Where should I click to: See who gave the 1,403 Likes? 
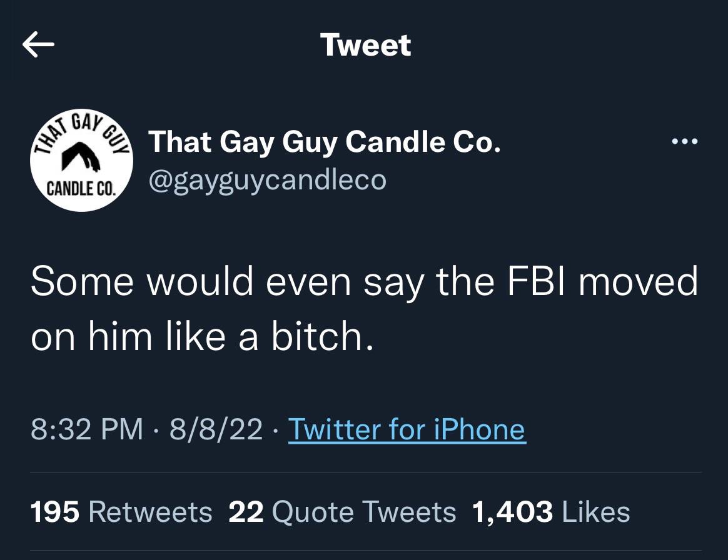[551, 512]
